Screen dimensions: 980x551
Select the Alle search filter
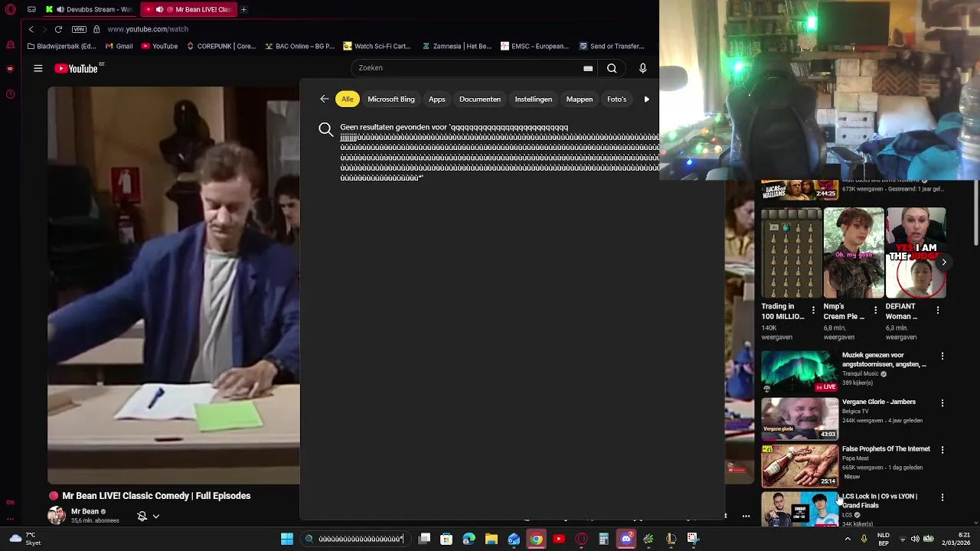pos(348,99)
